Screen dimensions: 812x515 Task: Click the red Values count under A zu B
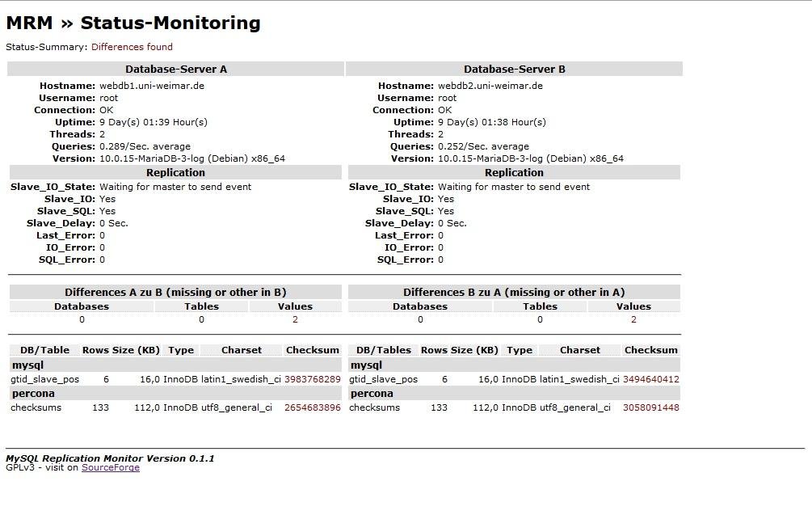pyautogui.click(x=295, y=319)
